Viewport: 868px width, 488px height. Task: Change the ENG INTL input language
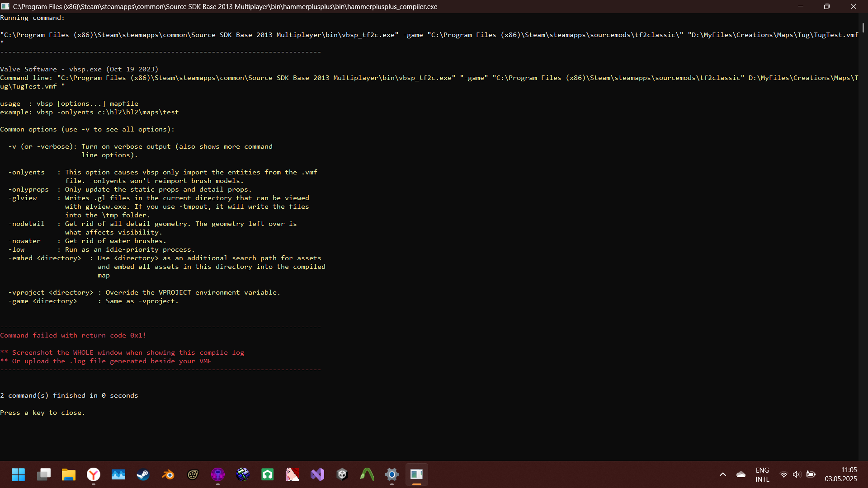click(x=762, y=474)
